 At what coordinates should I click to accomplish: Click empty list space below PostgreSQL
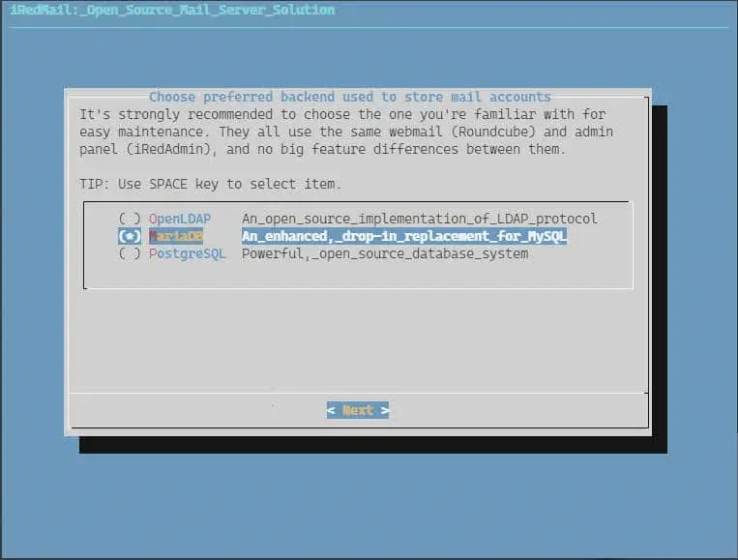pyautogui.click(x=358, y=274)
